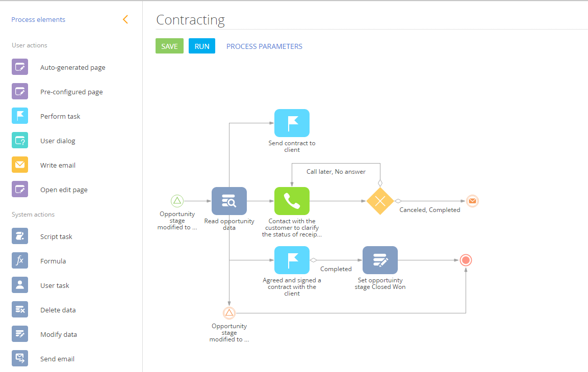Image resolution: width=588 pixels, height=372 pixels.
Task: Select the Delete data element
Action: 57,309
